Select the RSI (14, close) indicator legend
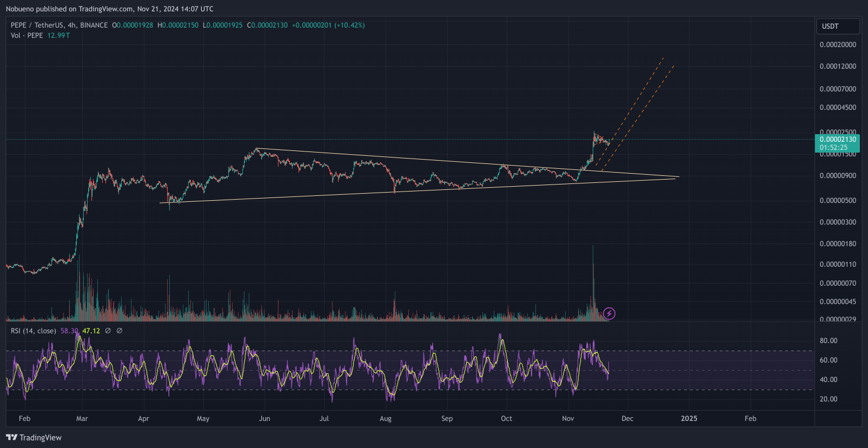Screen dimensions: 868x448 click(x=33, y=331)
